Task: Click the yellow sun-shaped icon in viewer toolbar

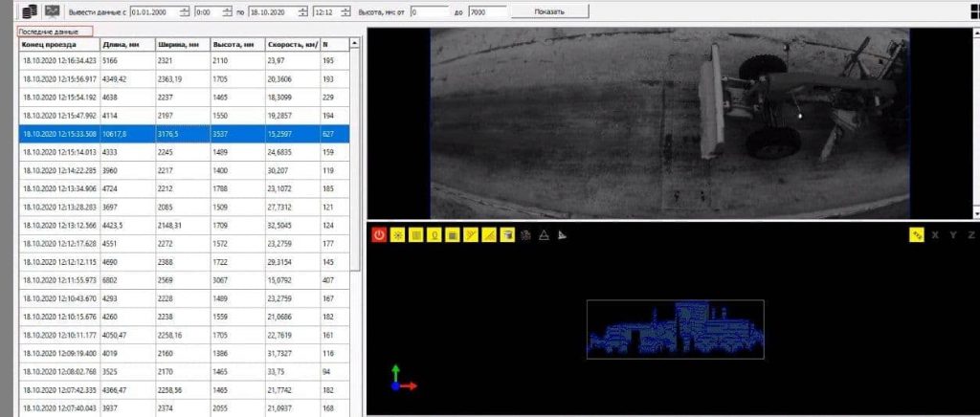Action: pos(397,234)
